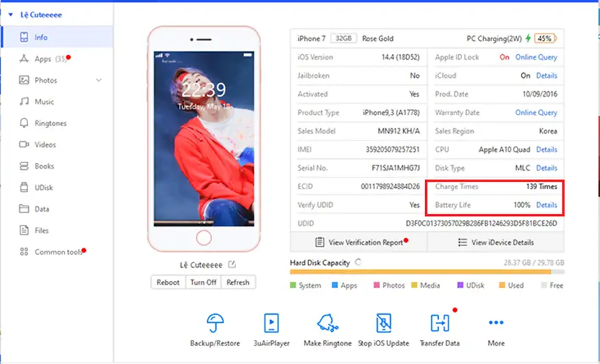Open the Backup/Restore umbrella icon
The height and width of the screenshot is (364, 600).
click(216, 323)
